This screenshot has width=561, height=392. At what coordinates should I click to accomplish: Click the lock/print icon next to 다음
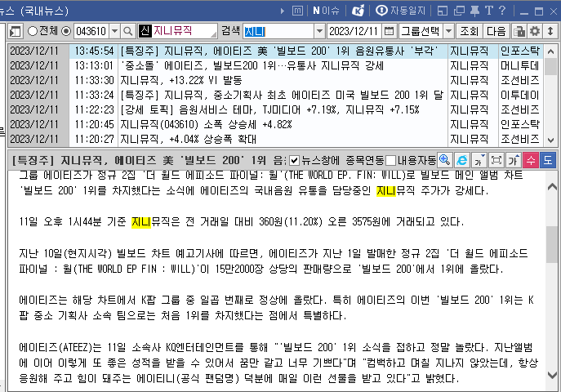click(519, 32)
